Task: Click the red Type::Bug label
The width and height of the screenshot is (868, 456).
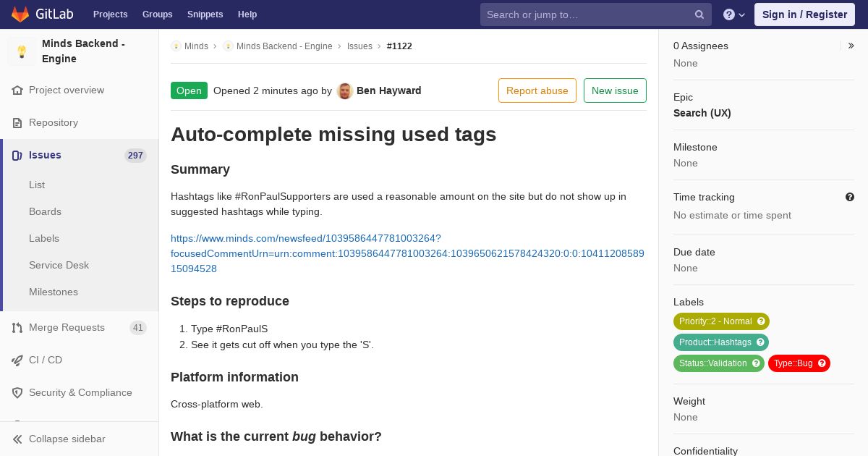Action: [x=799, y=363]
